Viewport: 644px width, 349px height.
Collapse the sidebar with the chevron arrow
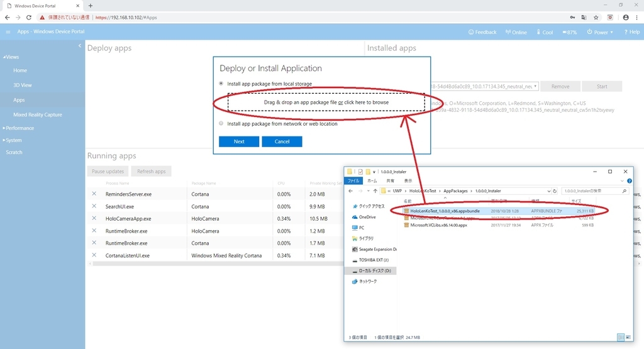coord(80,45)
